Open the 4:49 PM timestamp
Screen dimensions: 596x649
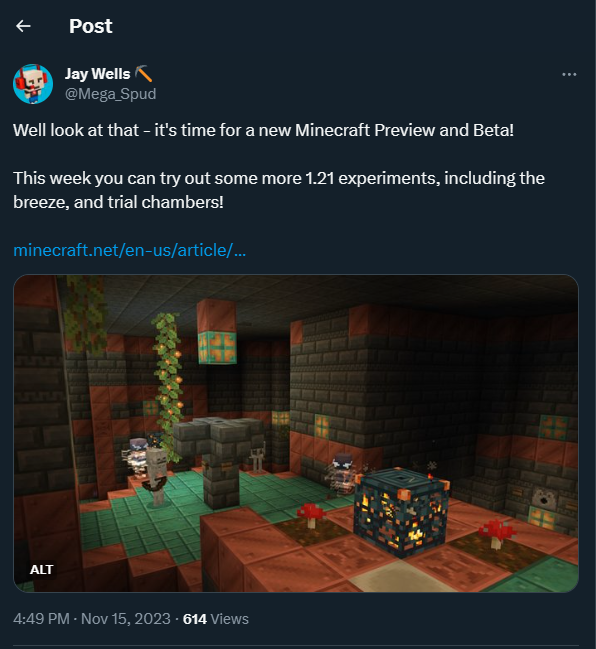pyautogui.click(x=41, y=619)
